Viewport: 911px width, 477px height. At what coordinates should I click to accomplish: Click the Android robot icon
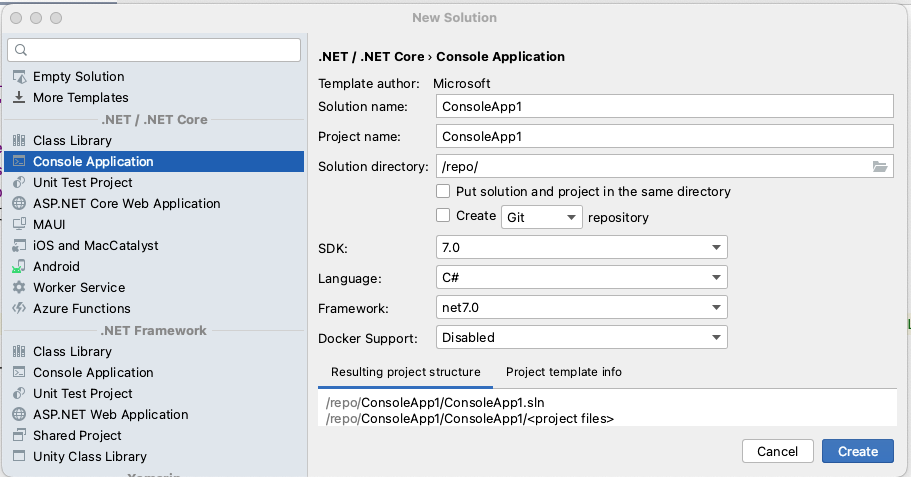click(x=19, y=266)
